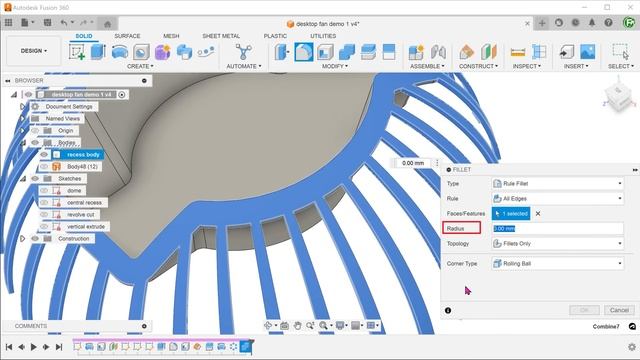Click the Save icon in the top bar
Viewport: 640px width, 360px height.
click(x=47, y=23)
